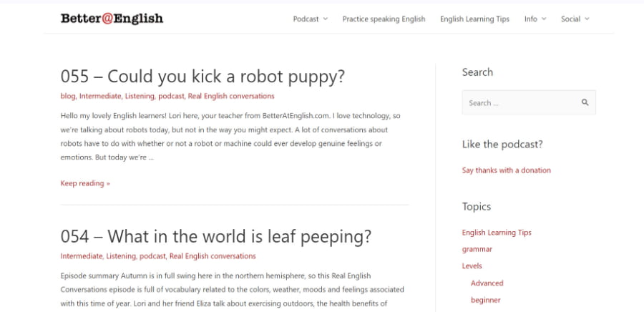Select the blog category under post 055
Image resolution: width=644 pixels, height=312 pixels.
(x=68, y=96)
